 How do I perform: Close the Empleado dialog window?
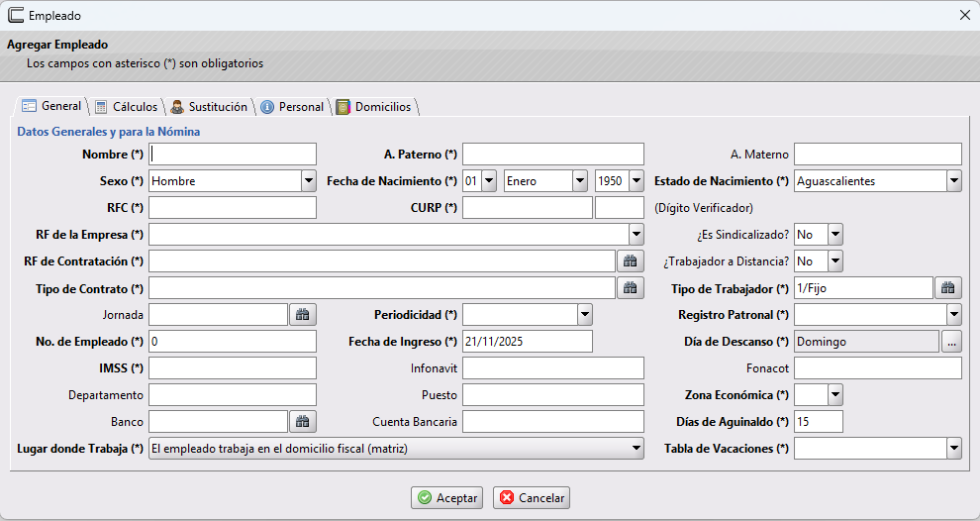[965, 15]
